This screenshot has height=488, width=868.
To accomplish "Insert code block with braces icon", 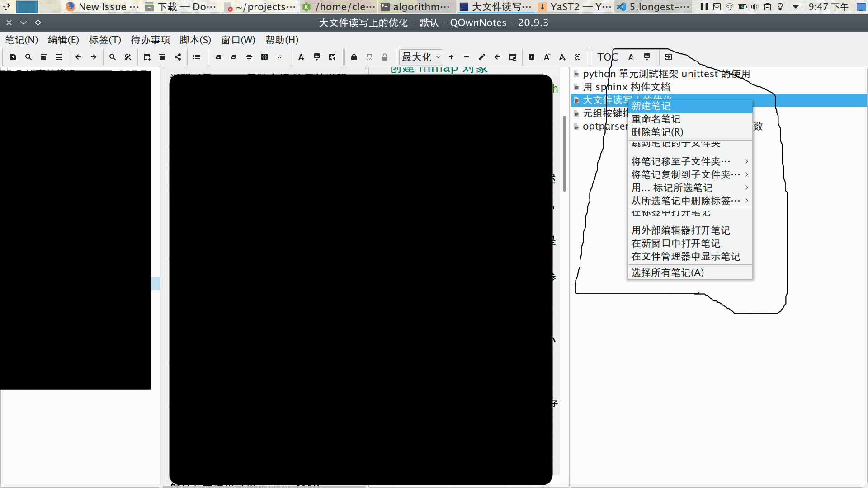I will coord(264,57).
